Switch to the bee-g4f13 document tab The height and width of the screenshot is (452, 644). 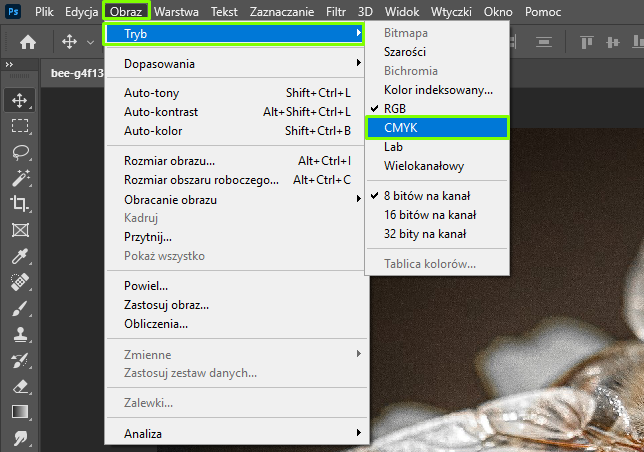click(x=73, y=73)
